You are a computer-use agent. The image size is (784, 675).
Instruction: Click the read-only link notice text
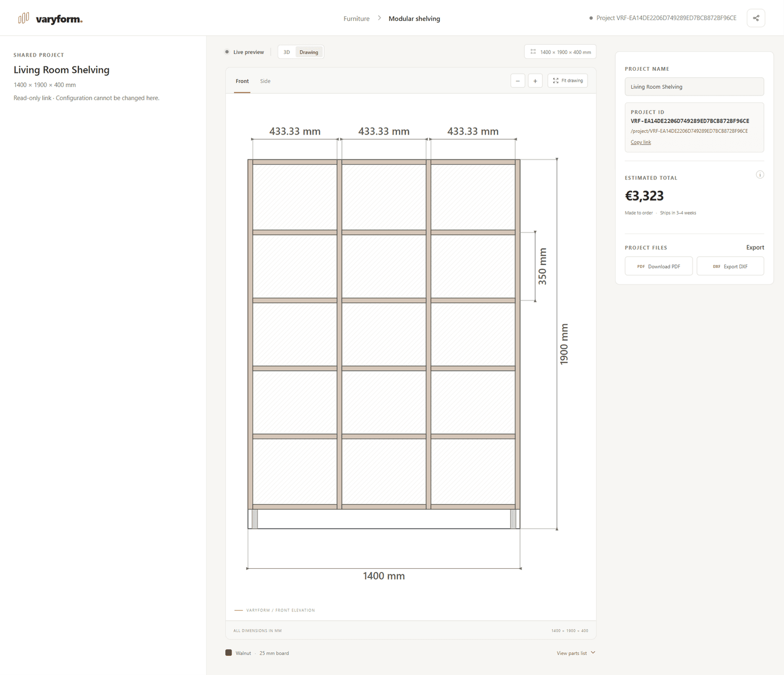click(87, 98)
